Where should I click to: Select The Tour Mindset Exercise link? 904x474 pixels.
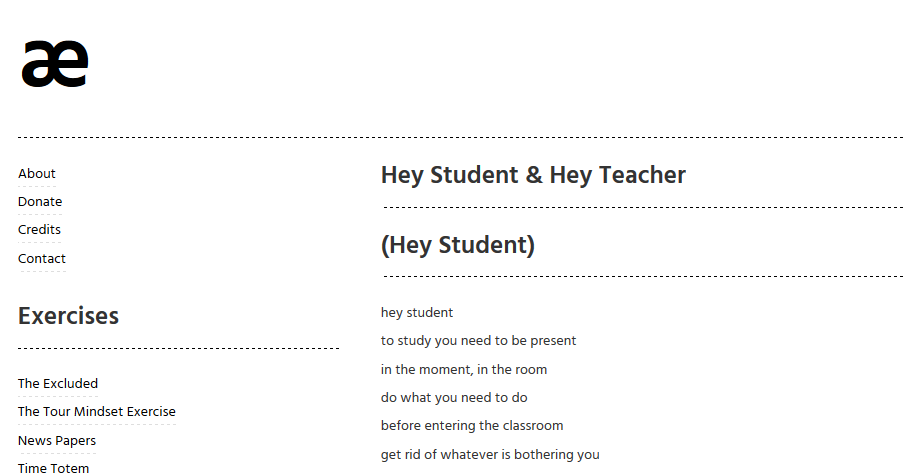(96, 412)
